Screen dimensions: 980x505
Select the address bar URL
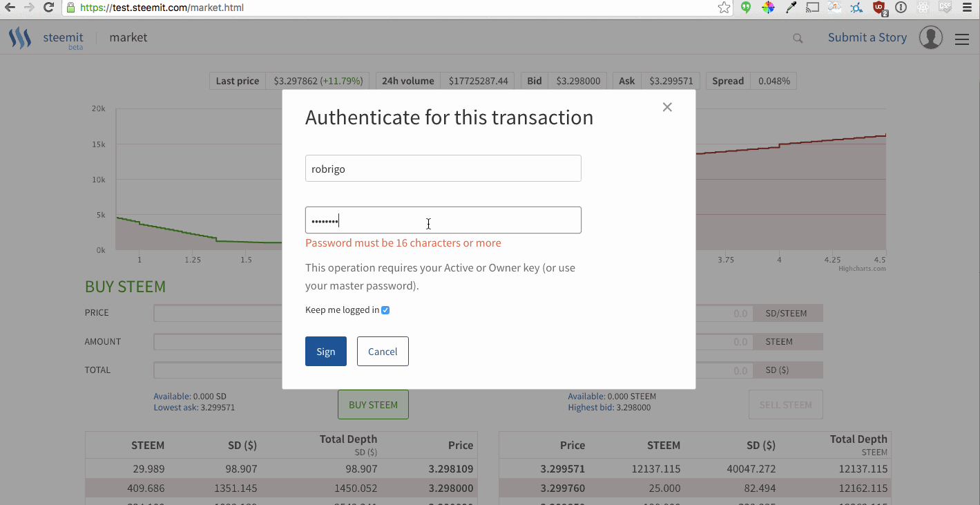pyautogui.click(x=162, y=8)
